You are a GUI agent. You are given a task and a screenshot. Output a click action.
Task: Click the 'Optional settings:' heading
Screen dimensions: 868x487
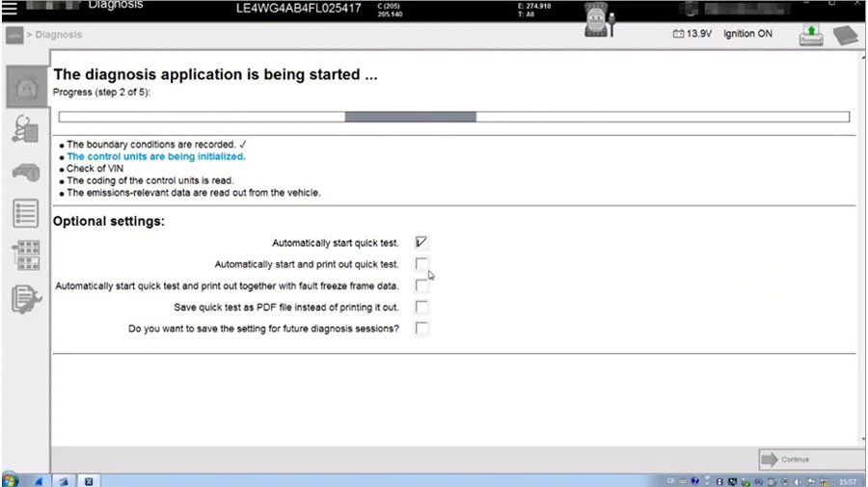pyautogui.click(x=108, y=222)
